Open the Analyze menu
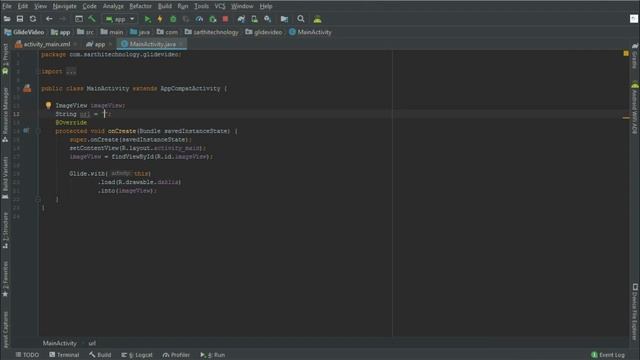The image size is (640, 360). click(113, 6)
